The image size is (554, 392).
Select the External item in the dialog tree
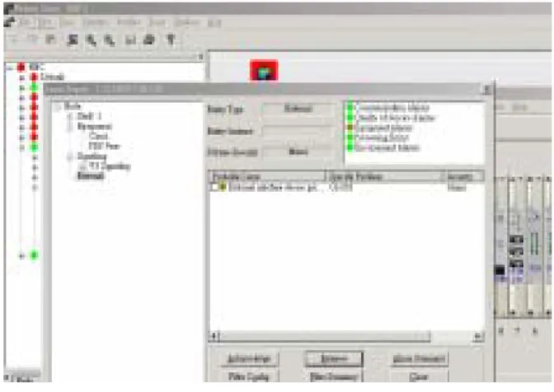click(x=91, y=175)
